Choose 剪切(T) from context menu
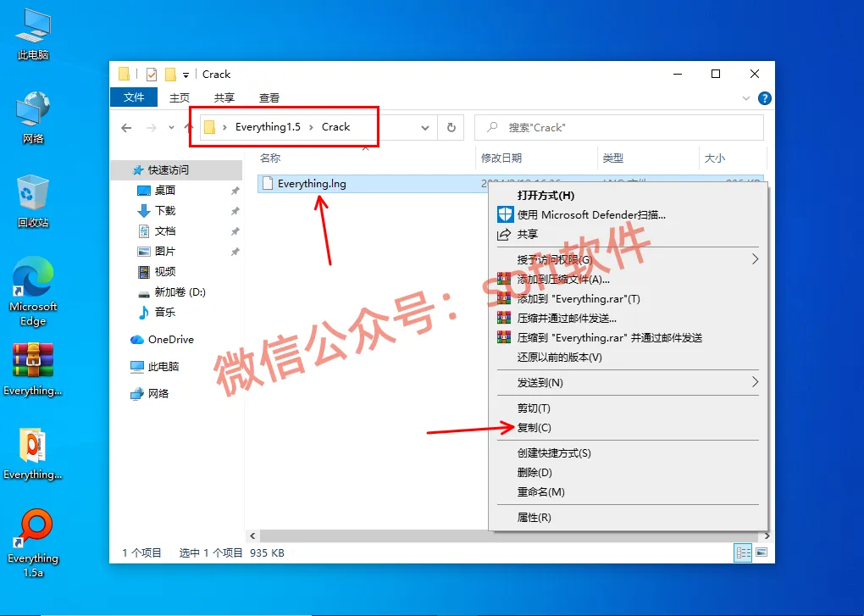 click(x=629, y=408)
